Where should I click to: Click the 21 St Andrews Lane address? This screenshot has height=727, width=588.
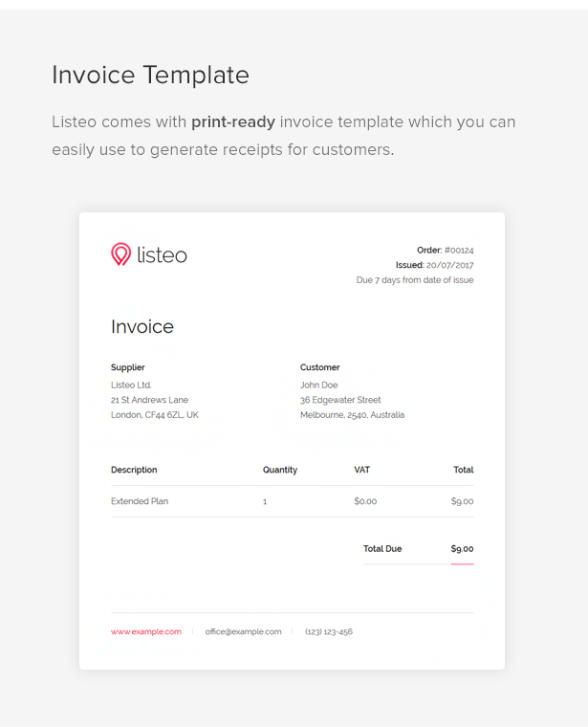point(149,400)
